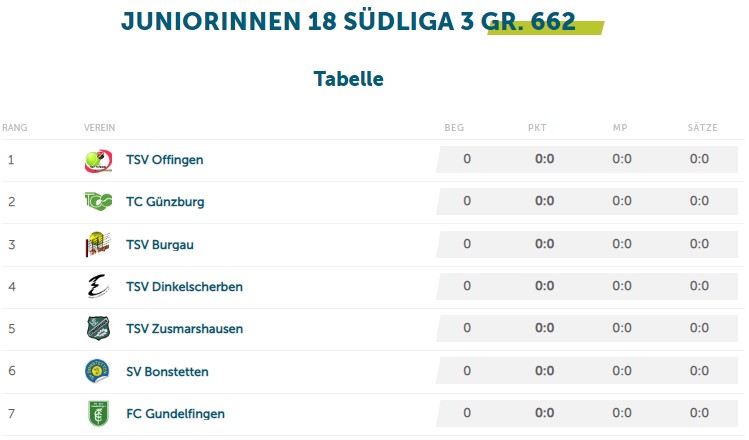Click the SÄTZE column header
Viewport: 749px width, 440px height.
coord(703,128)
